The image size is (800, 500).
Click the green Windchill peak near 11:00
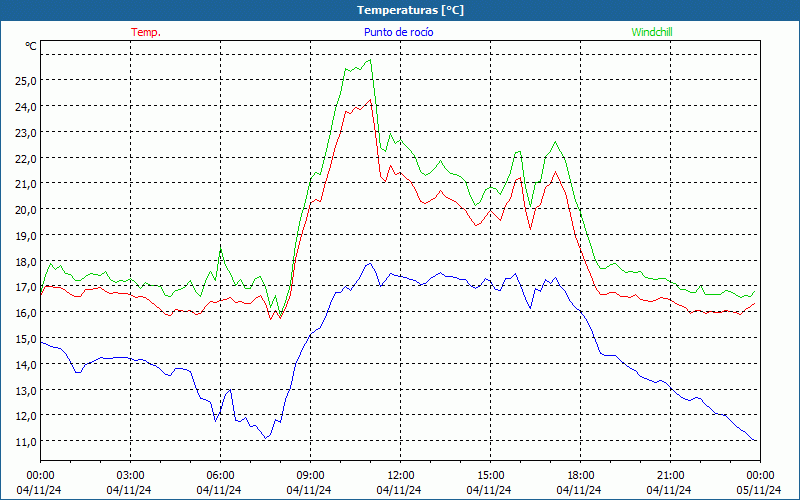370,60
